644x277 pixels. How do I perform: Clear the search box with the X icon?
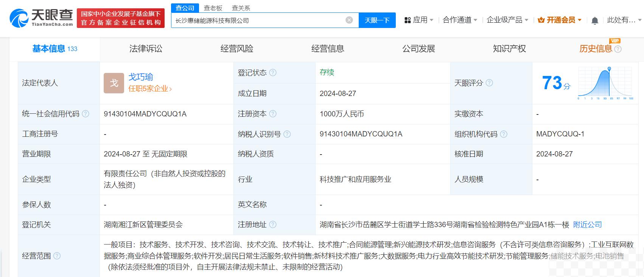(349, 20)
